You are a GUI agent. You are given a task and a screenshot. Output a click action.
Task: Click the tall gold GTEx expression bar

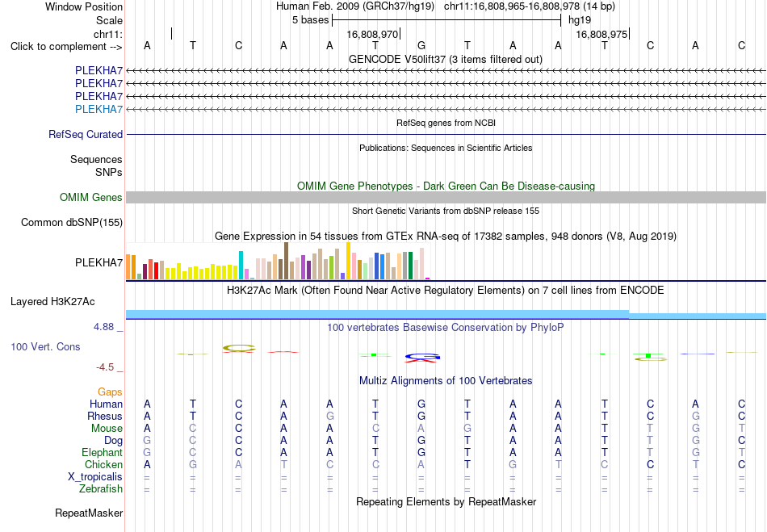[x=348, y=261]
